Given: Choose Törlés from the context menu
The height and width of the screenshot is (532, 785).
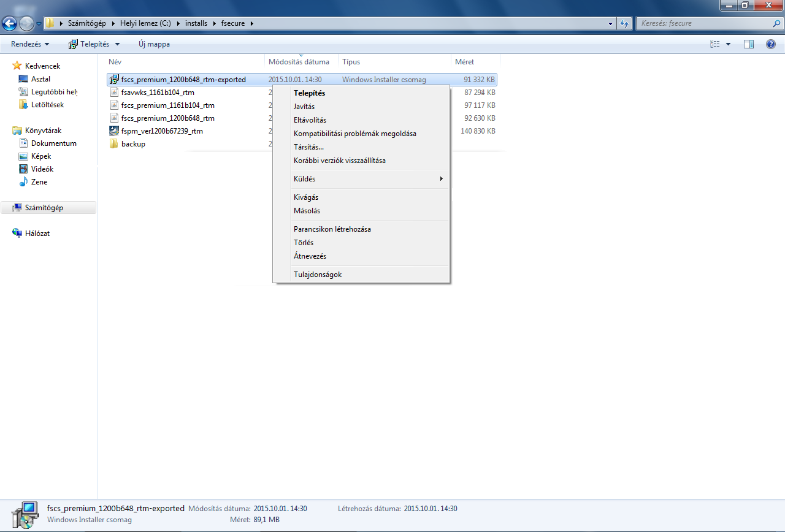Looking at the screenshot, I should click(x=361, y=243).
